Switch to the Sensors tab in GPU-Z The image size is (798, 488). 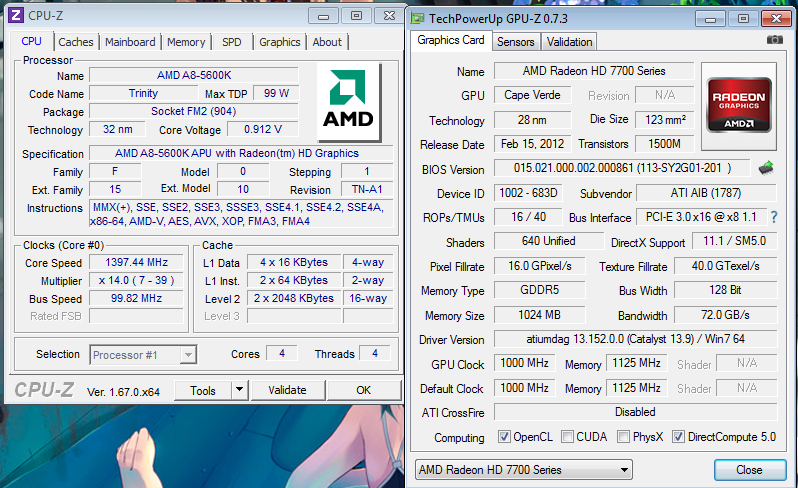[516, 42]
